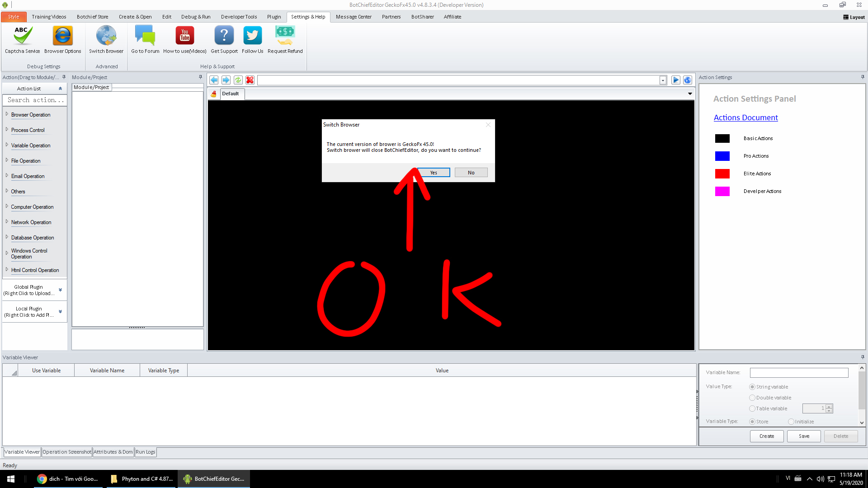Select the Initialize variable type radio
This screenshot has height=488, width=868.
click(x=791, y=422)
